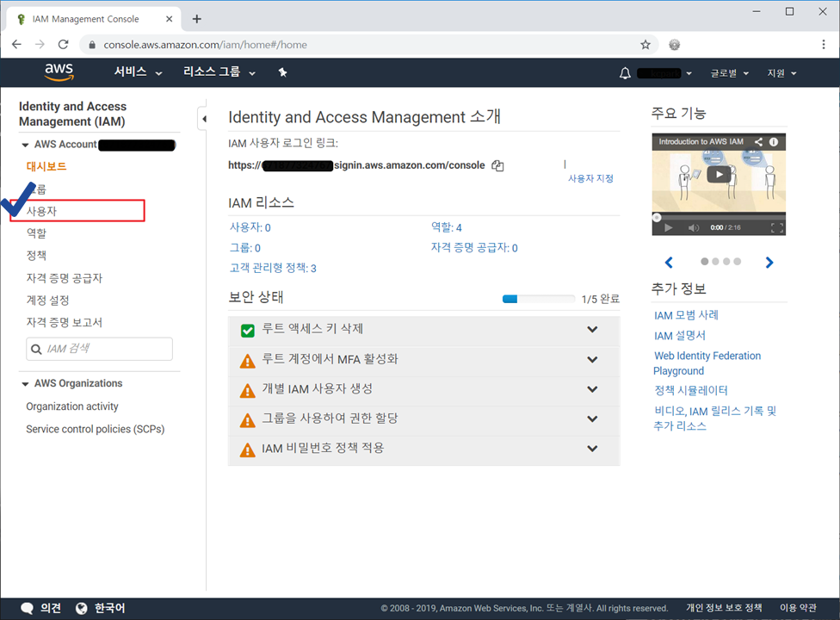Screen dimensions: 840x620
Task: Expand the 루트 액세스 키 삭제 section
Action: [592, 329]
